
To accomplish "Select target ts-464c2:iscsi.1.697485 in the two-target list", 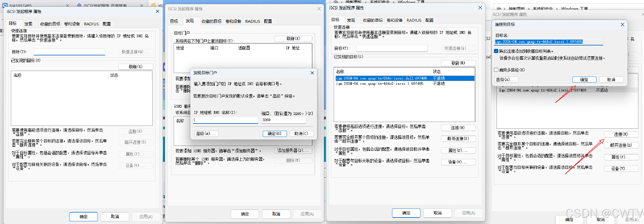I will (x=405, y=84).
